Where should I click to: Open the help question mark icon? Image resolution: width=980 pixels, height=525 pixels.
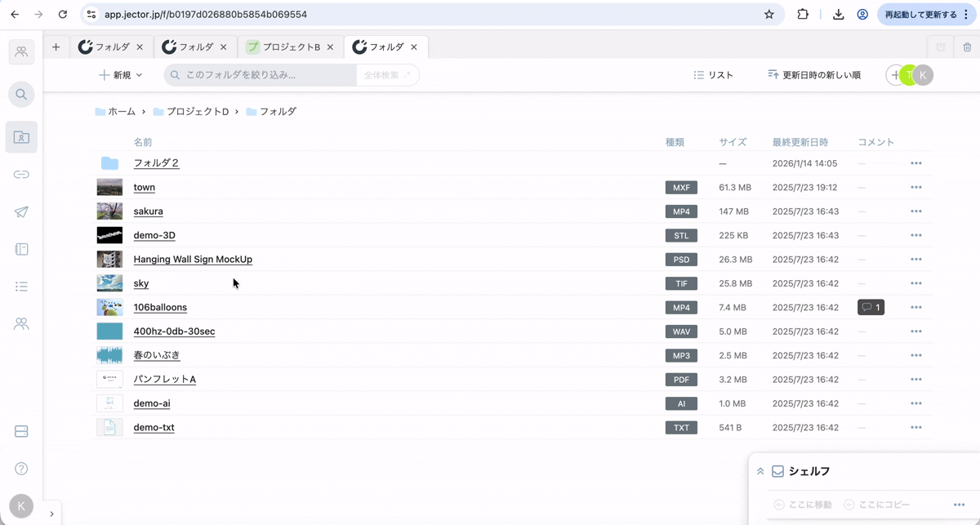coord(21,469)
